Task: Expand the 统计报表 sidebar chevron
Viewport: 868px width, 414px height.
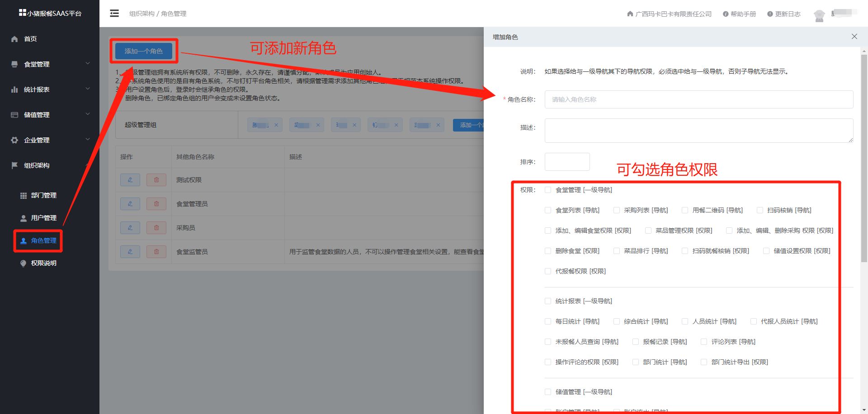Action: [88, 89]
